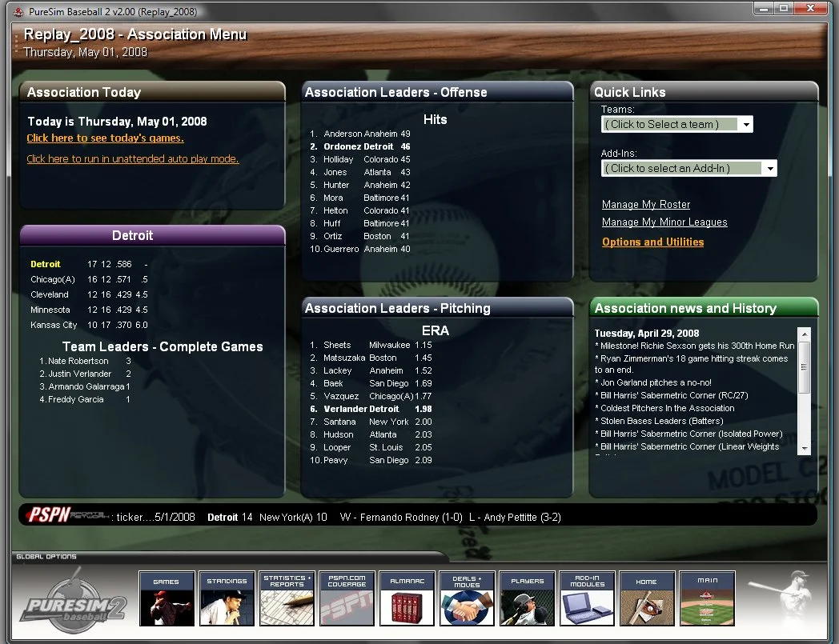Open Deals + Moves
The width and height of the screenshot is (839, 644).
[467, 598]
